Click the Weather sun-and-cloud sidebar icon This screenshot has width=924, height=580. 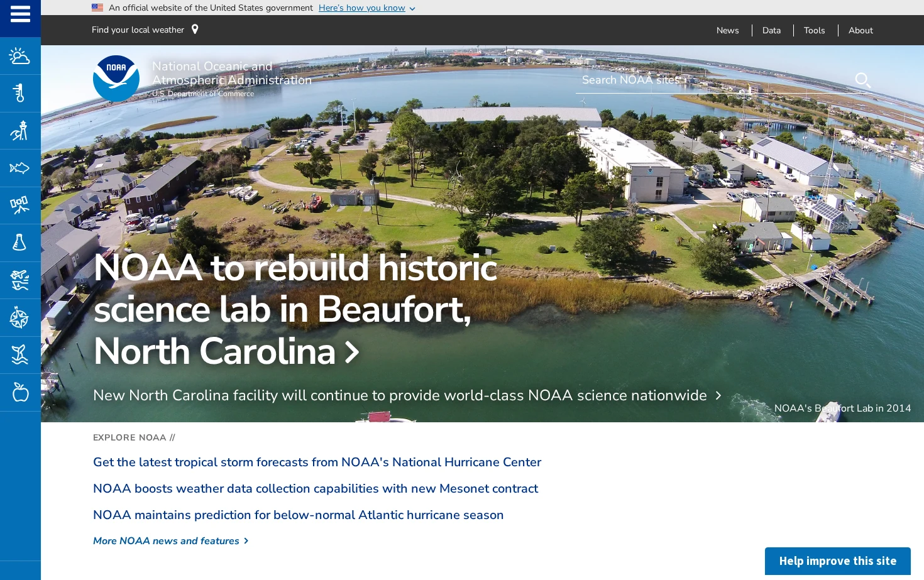pos(19,57)
